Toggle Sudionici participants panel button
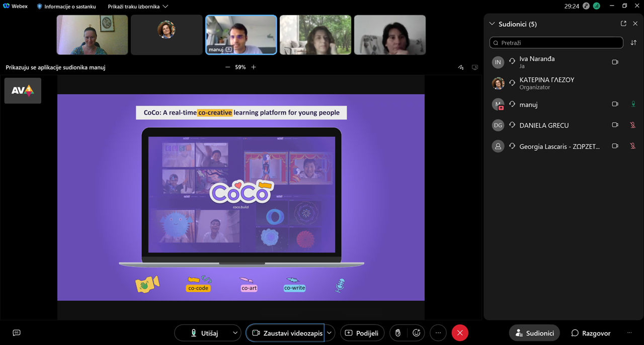This screenshot has height=345, width=644. point(534,333)
